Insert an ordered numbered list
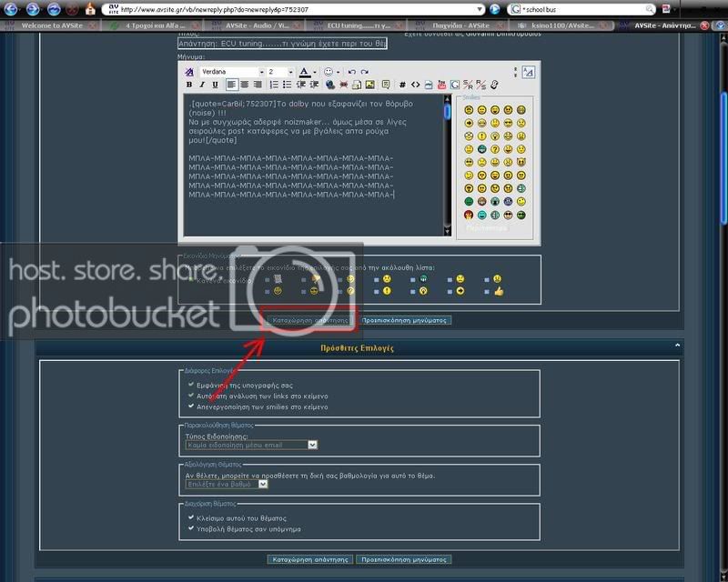This screenshot has height=582, width=728. pyautogui.click(x=275, y=85)
